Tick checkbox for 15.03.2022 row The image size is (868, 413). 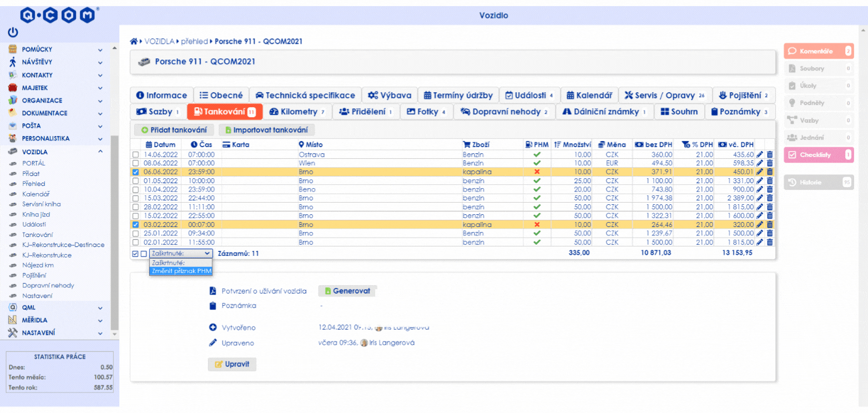click(x=135, y=199)
